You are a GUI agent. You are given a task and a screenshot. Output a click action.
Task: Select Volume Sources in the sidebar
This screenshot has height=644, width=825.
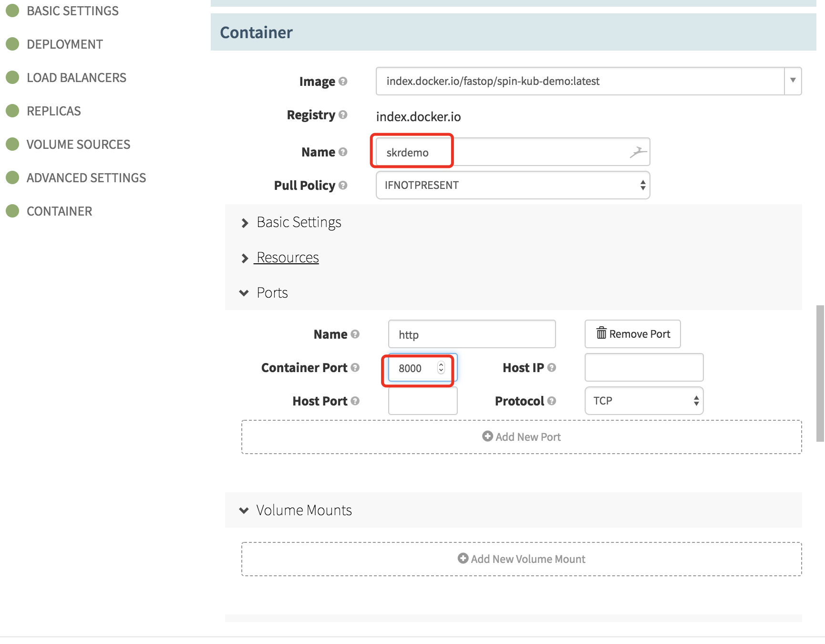pos(78,145)
